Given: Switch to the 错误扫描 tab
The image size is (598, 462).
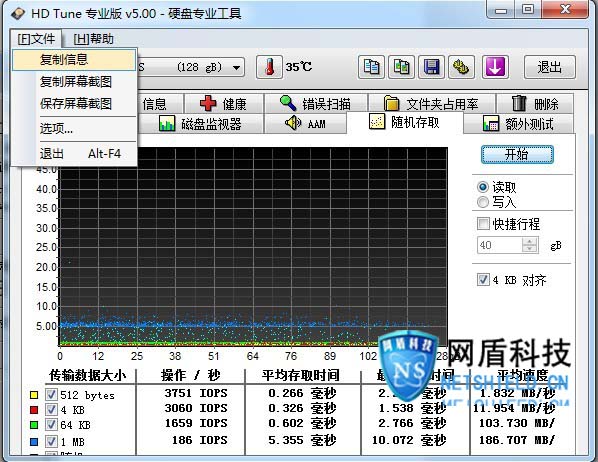Looking at the screenshot, I should pyautogui.click(x=316, y=103).
